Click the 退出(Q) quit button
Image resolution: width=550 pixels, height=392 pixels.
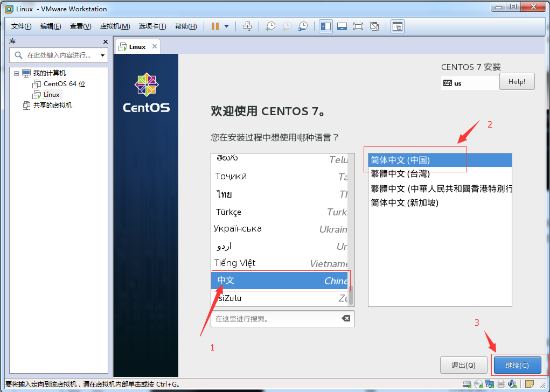point(463,366)
